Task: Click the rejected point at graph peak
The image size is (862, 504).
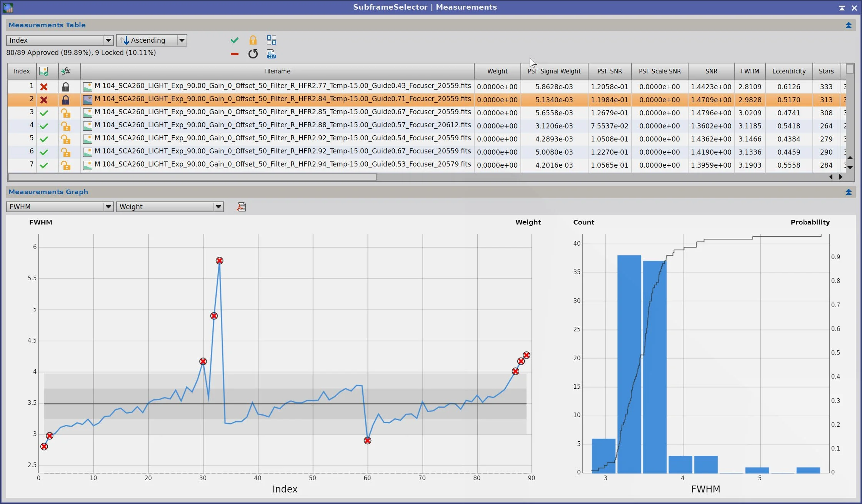Action: point(219,261)
